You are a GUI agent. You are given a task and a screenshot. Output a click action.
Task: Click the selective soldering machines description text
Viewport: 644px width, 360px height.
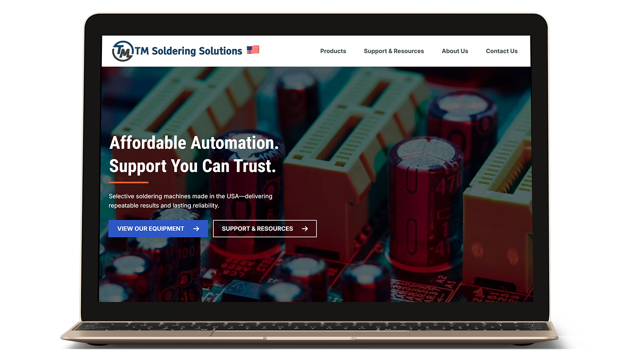pyautogui.click(x=190, y=201)
